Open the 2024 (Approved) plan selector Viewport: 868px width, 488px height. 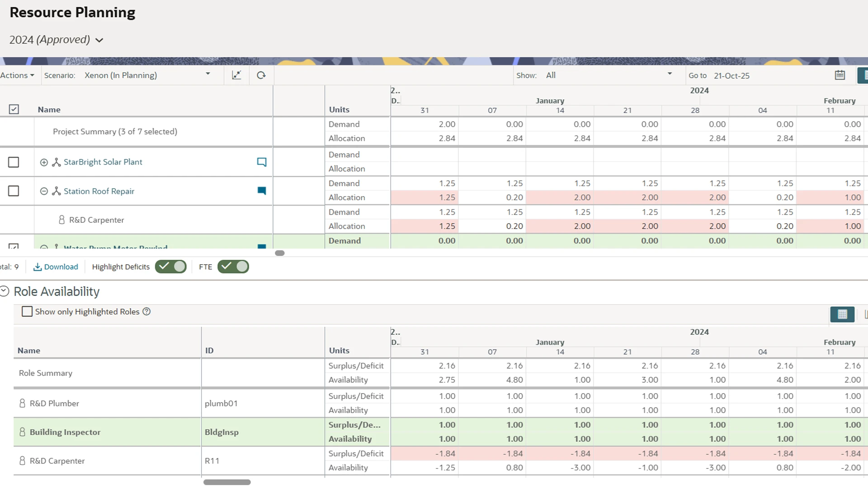56,40
